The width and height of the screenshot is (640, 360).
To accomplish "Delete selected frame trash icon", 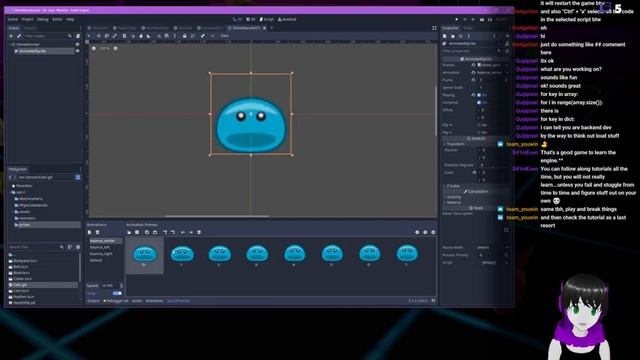I will [199, 232].
